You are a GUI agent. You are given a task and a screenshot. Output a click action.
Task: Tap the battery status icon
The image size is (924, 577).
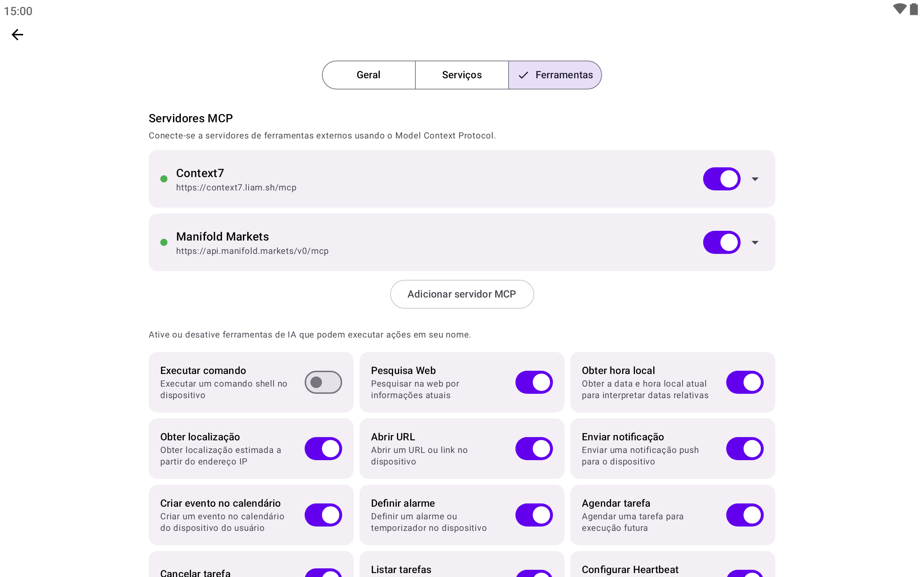coord(914,9)
